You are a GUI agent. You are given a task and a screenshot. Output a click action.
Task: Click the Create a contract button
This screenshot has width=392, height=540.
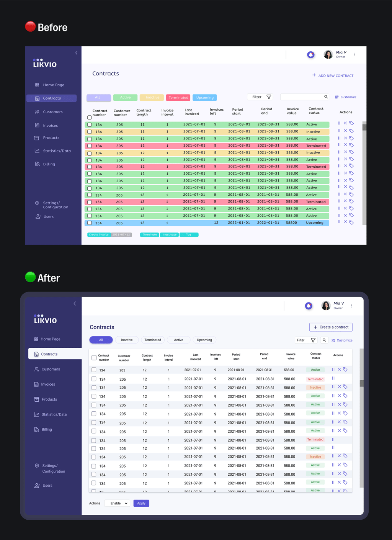point(331,327)
